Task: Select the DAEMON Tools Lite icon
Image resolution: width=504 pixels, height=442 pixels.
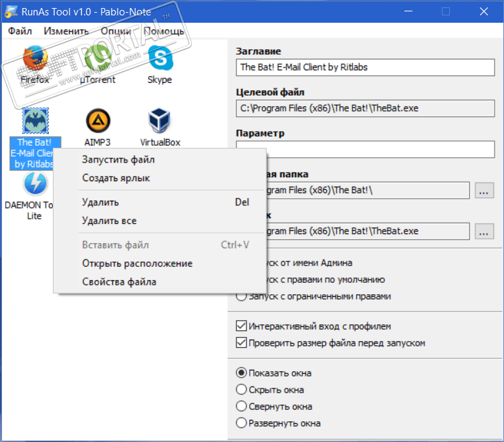Action: click(35, 183)
